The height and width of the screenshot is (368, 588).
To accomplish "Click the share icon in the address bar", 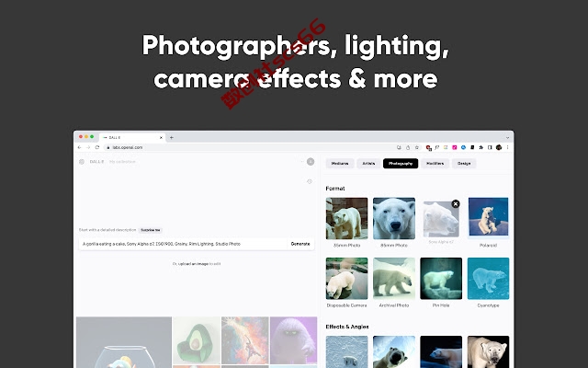I will pyautogui.click(x=408, y=147).
